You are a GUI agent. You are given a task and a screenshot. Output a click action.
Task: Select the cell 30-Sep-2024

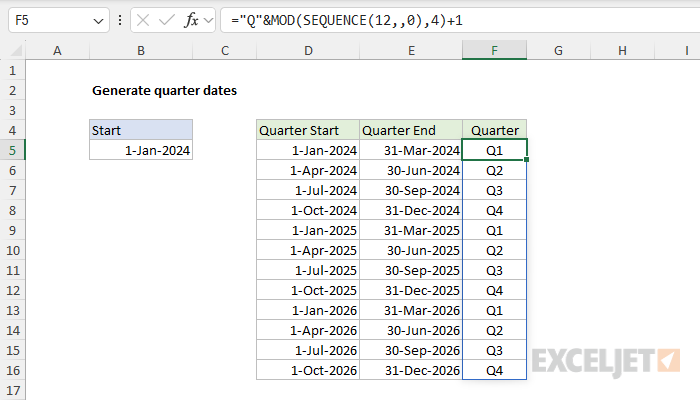coord(411,191)
